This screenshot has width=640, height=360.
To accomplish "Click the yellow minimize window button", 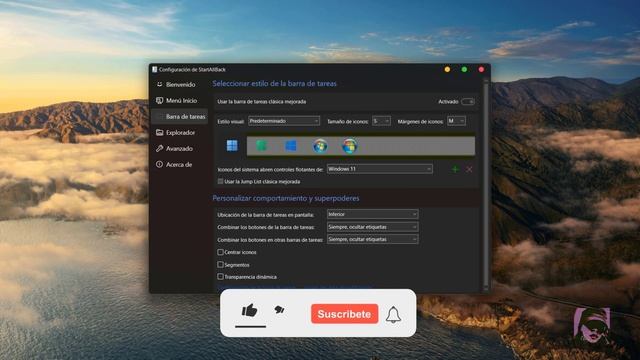I will pos(447,69).
